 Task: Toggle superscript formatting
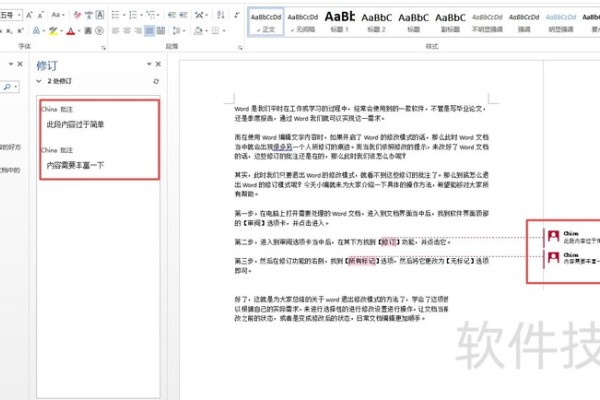tap(20, 31)
